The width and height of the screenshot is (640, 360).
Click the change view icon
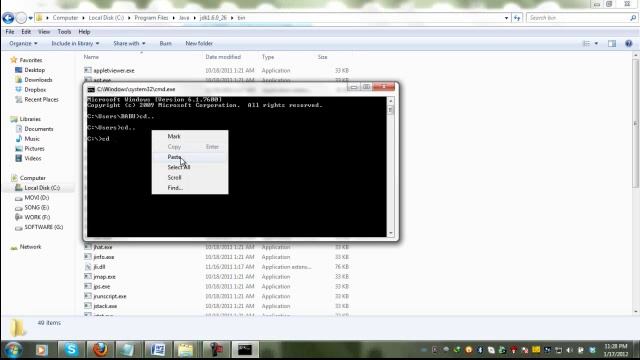[x=586, y=43]
